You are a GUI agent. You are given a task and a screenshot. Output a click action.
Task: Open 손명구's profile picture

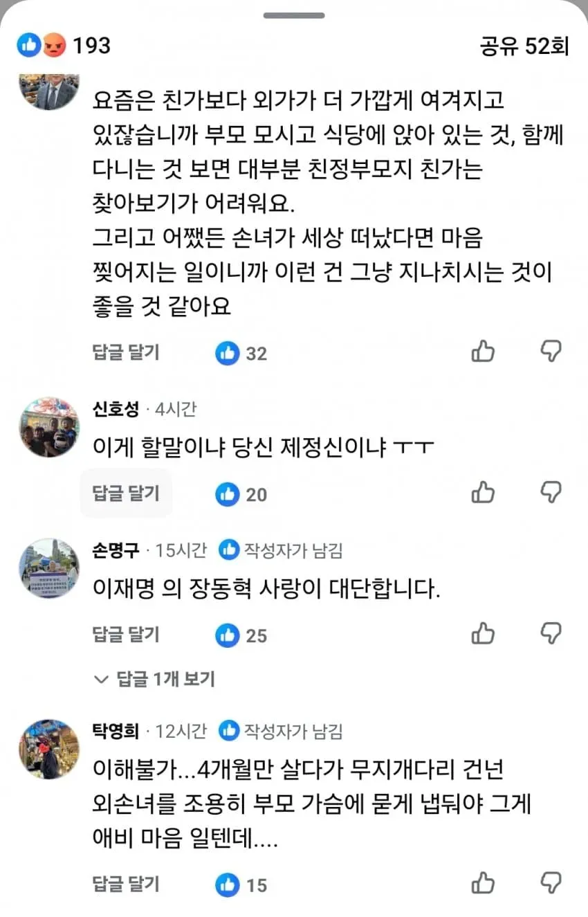(49, 568)
